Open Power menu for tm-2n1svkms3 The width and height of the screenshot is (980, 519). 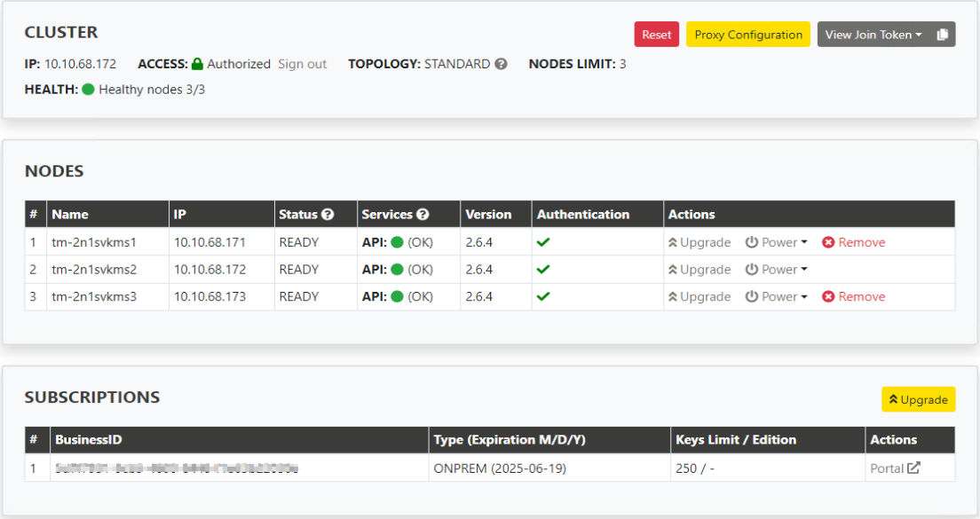(x=776, y=296)
